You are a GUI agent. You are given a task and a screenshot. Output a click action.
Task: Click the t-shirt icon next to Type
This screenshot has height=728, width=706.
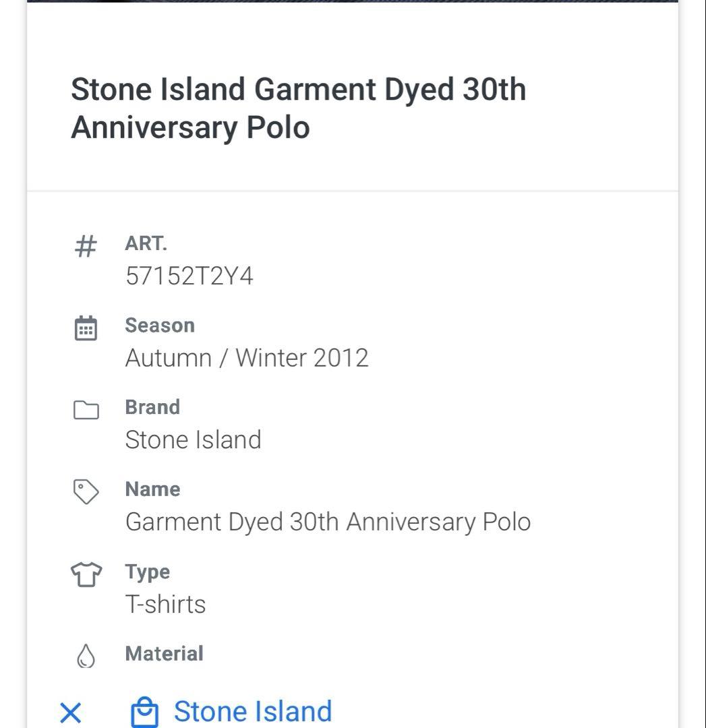86,574
